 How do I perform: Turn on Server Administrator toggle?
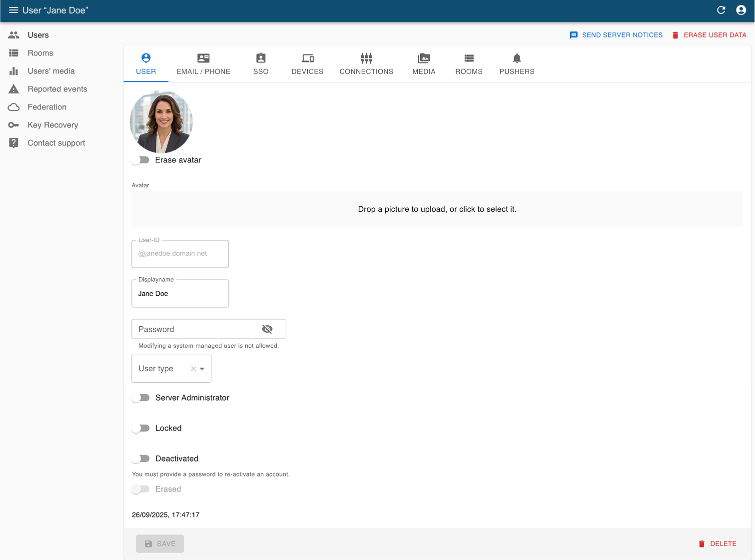pos(140,398)
